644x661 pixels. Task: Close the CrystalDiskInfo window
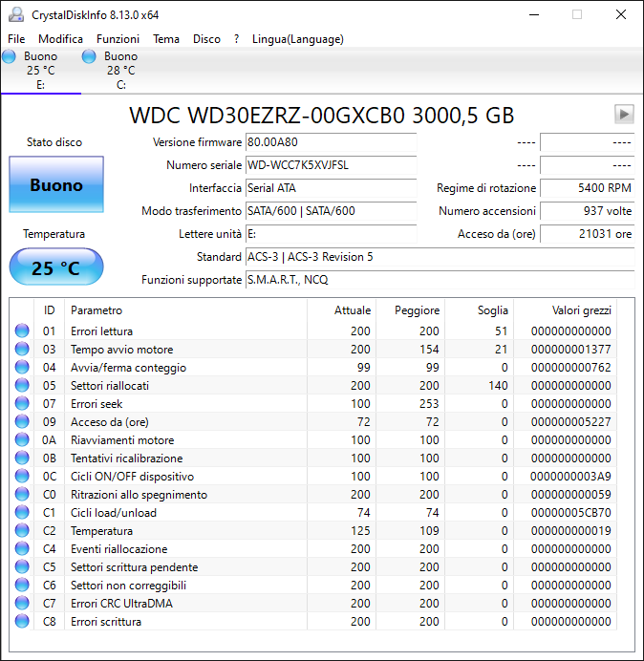coord(621,14)
